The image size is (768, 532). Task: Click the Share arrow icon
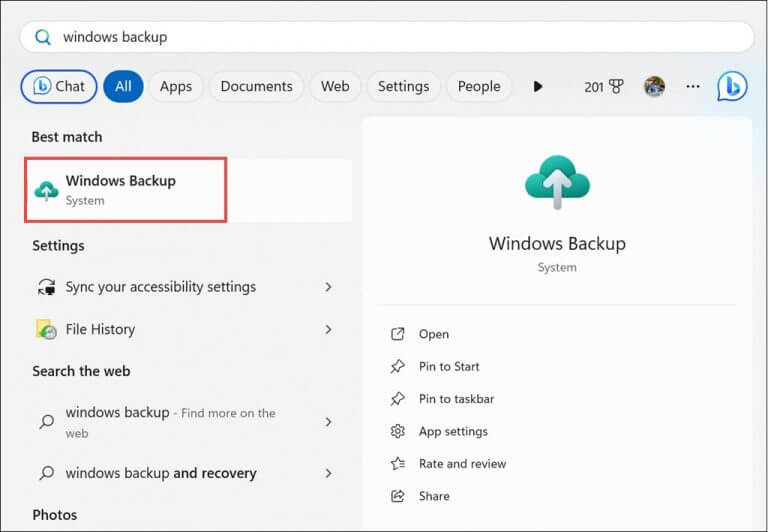398,496
